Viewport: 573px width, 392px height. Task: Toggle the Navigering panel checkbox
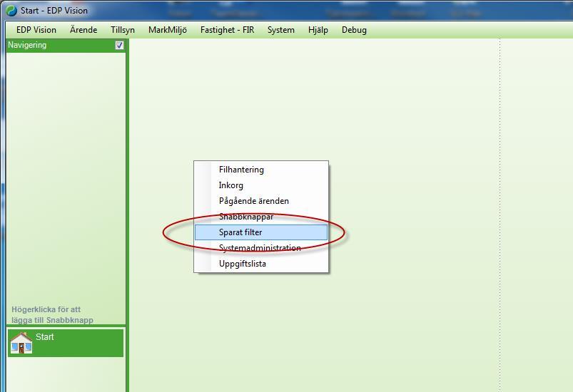(x=119, y=46)
